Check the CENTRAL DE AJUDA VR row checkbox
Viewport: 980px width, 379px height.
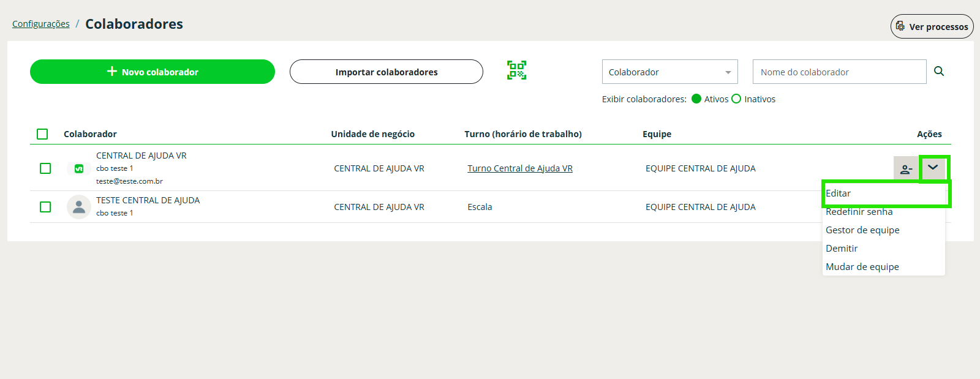pyautogui.click(x=45, y=168)
